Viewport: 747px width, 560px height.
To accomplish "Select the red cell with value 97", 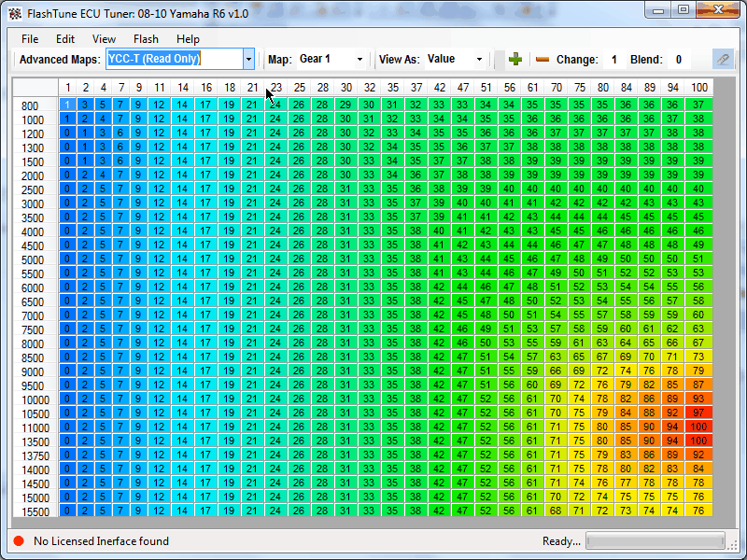I will [698, 413].
